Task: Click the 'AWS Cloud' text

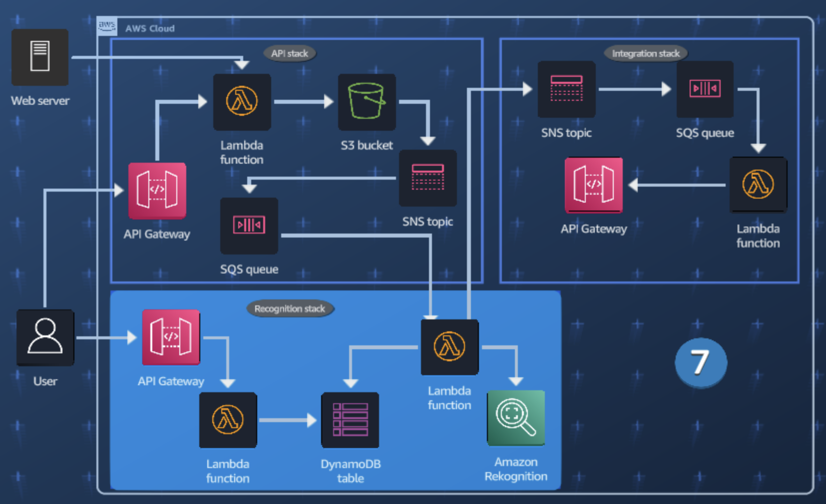Action: click(x=150, y=28)
